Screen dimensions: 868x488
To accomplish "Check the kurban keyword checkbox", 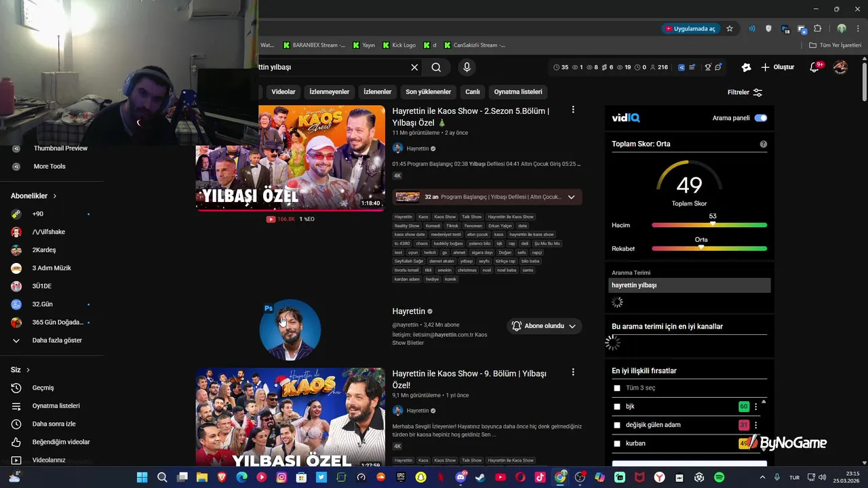I will (617, 443).
